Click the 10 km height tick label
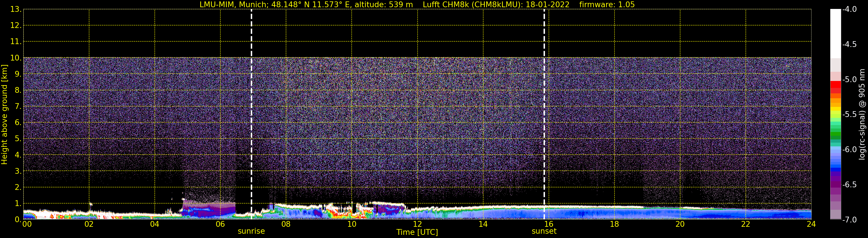The width and height of the screenshot is (868, 238). [x=15, y=58]
